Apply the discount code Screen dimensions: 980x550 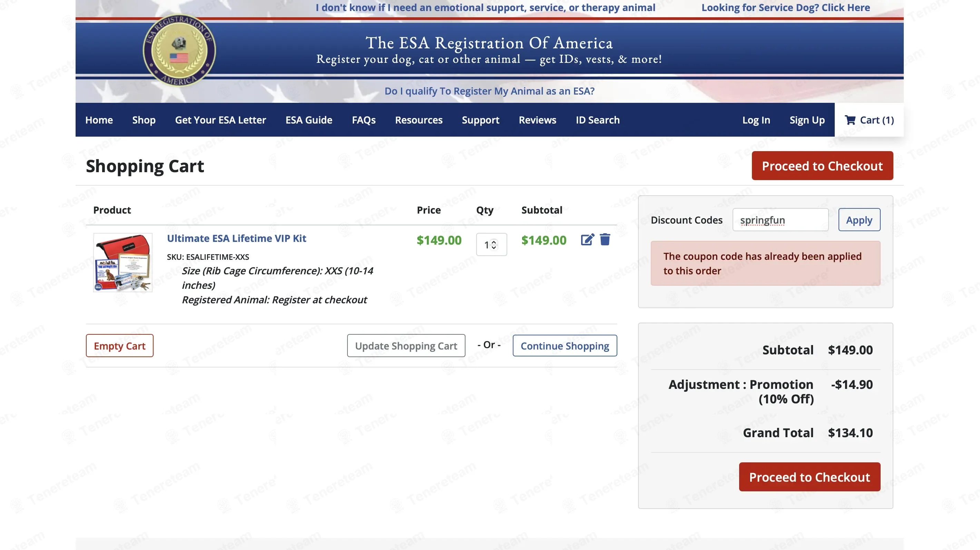[x=859, y=219]
